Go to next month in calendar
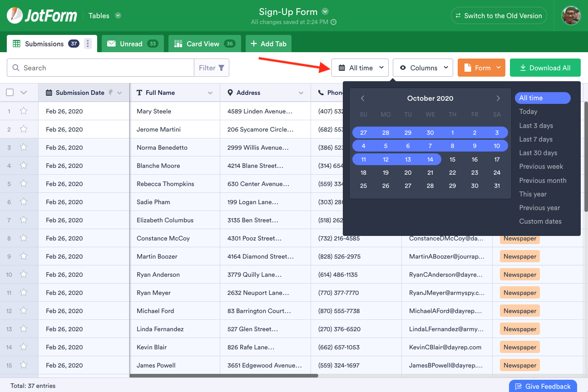 (498, 98)
